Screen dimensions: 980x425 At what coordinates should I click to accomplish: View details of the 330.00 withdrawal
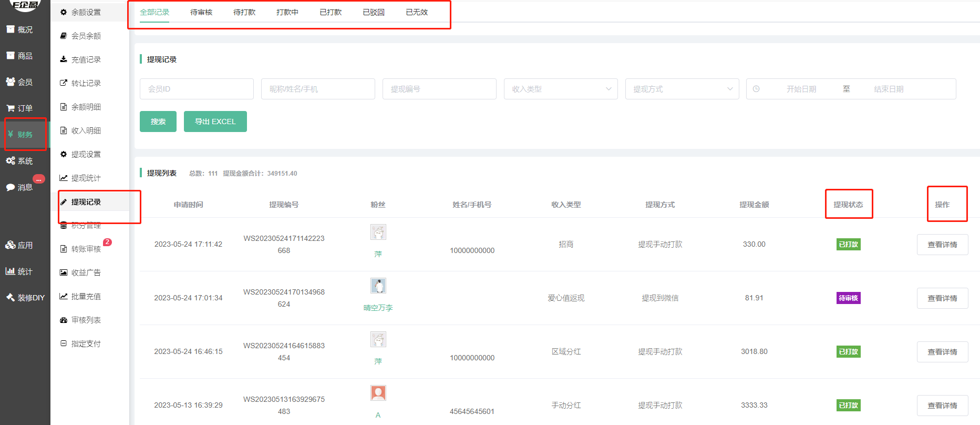click(x=942, y=245)
